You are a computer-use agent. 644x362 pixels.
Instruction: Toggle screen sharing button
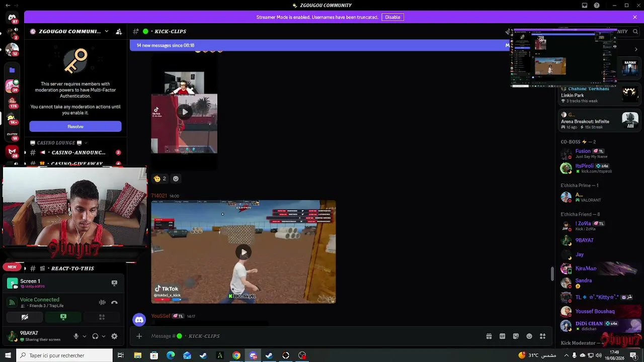click(x=63, y=317)
